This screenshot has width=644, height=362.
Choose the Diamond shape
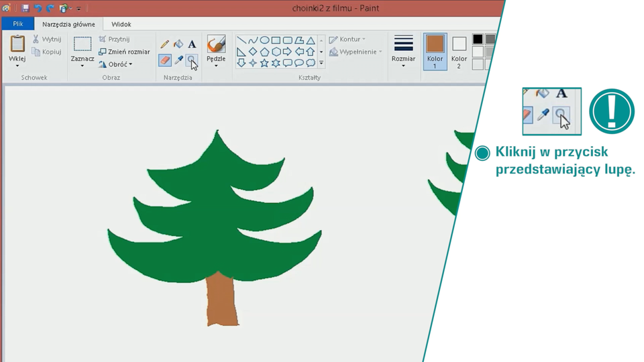[253, 52]
